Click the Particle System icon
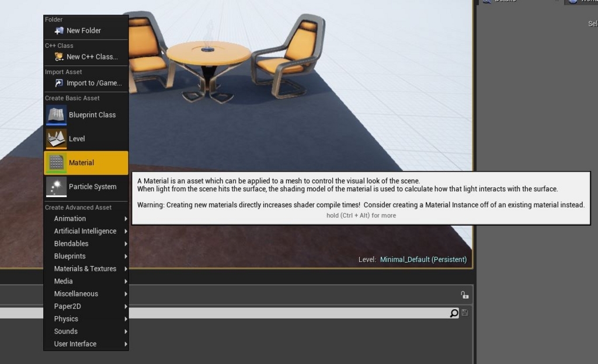598x364 pixels. (x=57, y=187)
